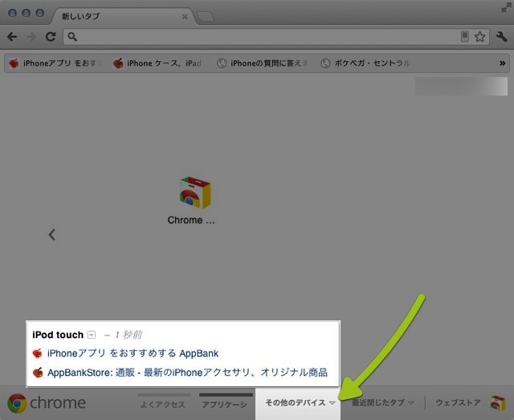Switch to アプリケーシ section
Image resolution: width=514 pixels, height=420 pixels.
[x=225, y=405]
